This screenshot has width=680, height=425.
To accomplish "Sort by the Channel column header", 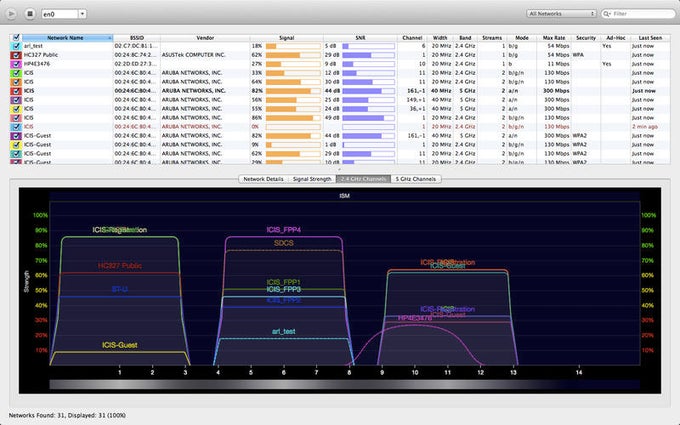I will click(x=412, y=38).
